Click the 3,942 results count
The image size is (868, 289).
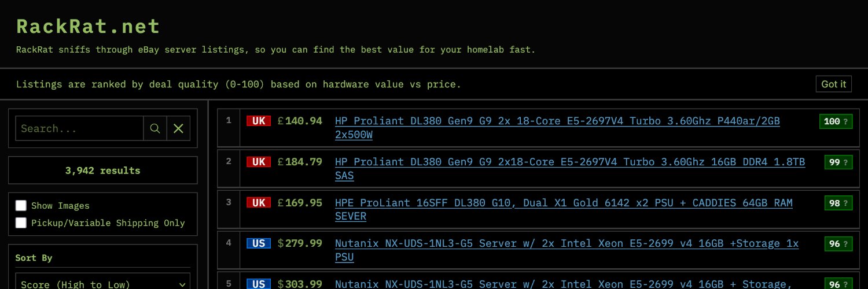pos(102,171)
